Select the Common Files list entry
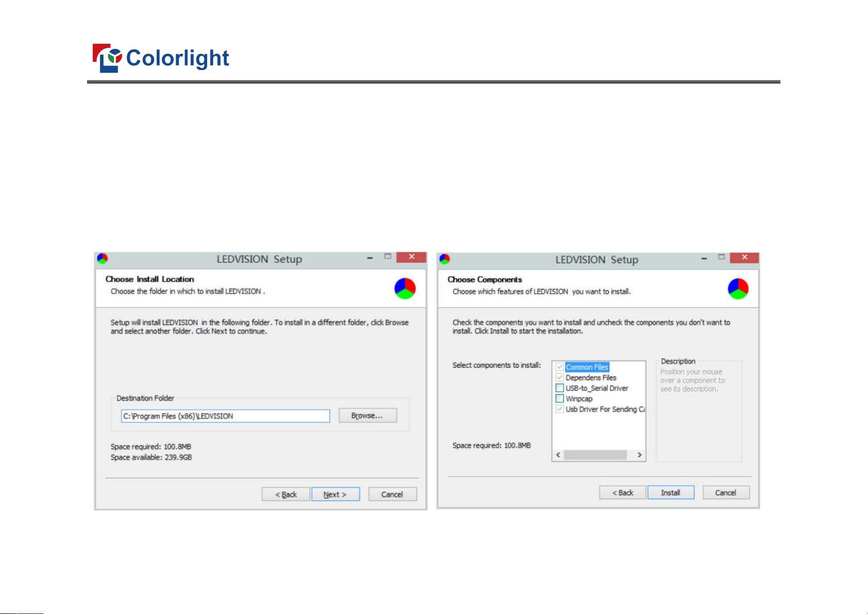This screenshot has height=614, width=868. coord(587,367)
